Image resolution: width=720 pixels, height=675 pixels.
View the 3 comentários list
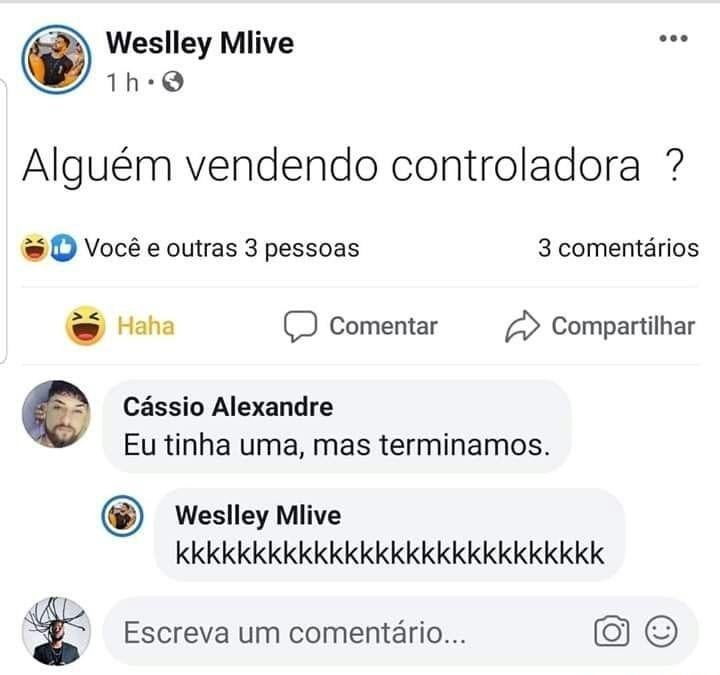(618, 248)
